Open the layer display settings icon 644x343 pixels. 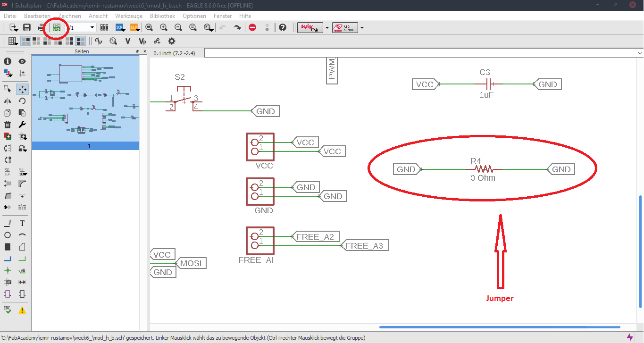pyautogui.click(x=8, y=73)
